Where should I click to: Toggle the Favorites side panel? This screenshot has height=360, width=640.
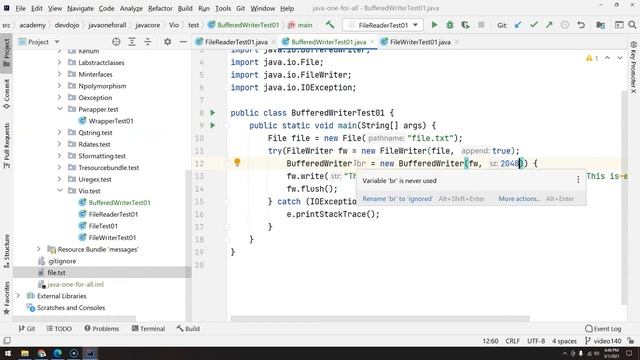click(7, 298)
